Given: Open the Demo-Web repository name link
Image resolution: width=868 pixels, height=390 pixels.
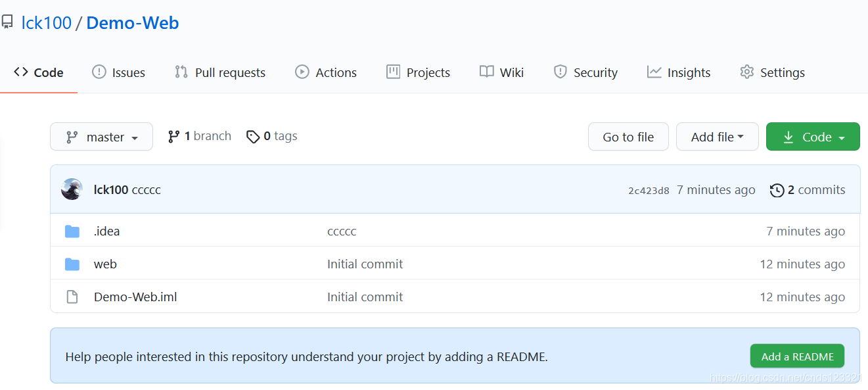Looking at the screenshot, I should point(133,23).
